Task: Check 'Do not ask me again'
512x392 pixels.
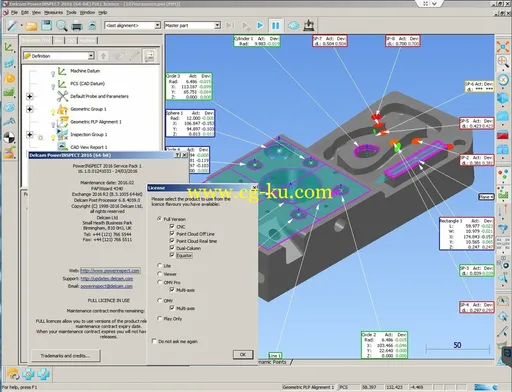Action: (154, 341)
